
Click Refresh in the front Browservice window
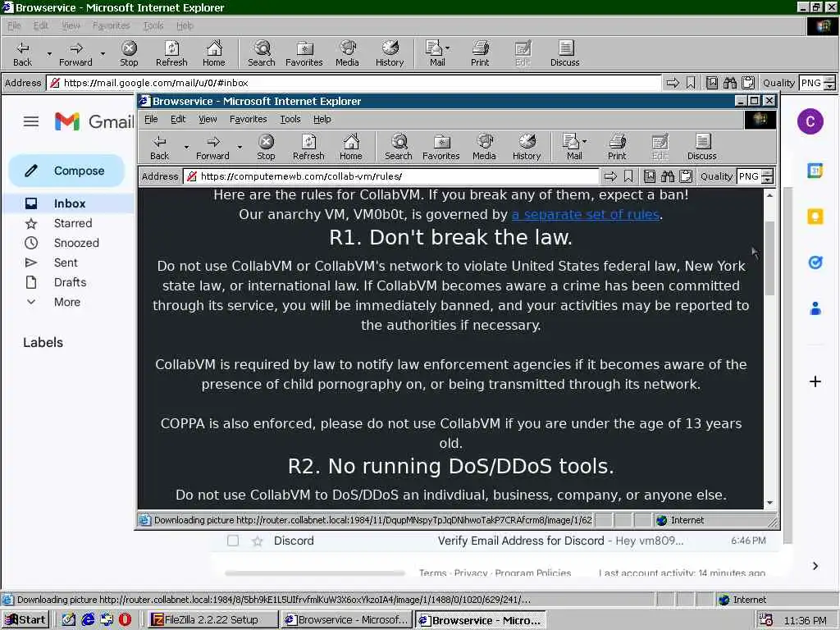pyautogui.click(x=308, y=148)
